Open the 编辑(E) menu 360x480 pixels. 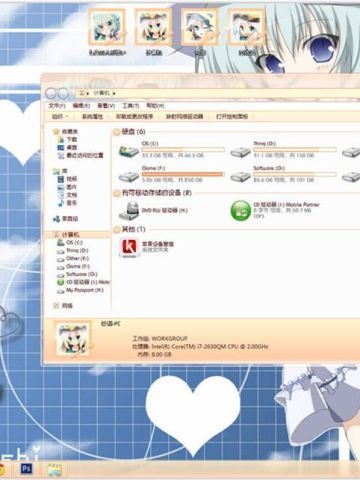81,106
